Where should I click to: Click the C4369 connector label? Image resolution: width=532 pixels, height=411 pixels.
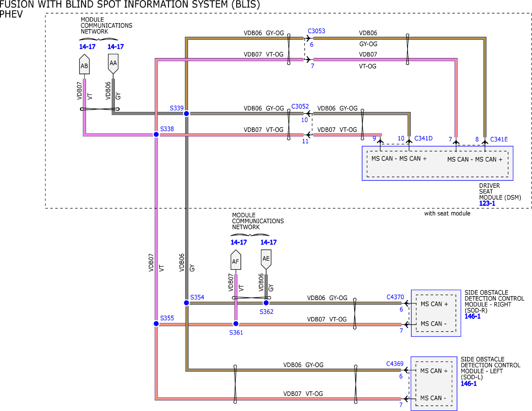click(x=395, y=364)
